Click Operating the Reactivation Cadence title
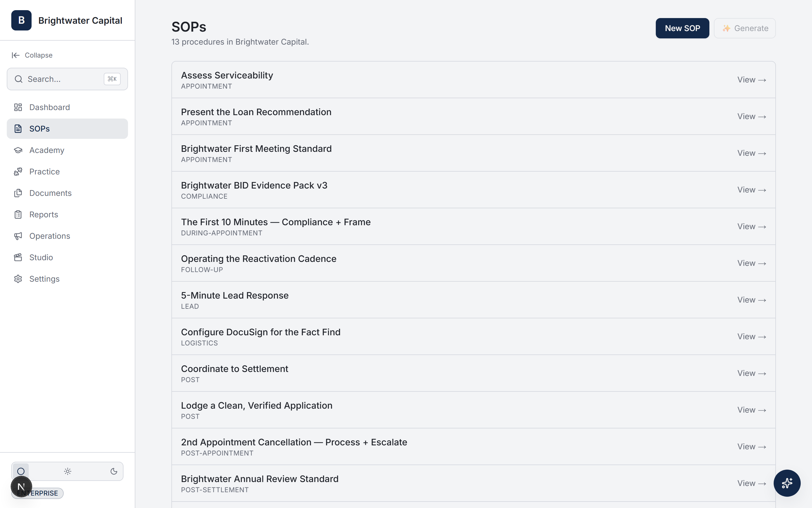812x508 pixels. click(258, 259)
